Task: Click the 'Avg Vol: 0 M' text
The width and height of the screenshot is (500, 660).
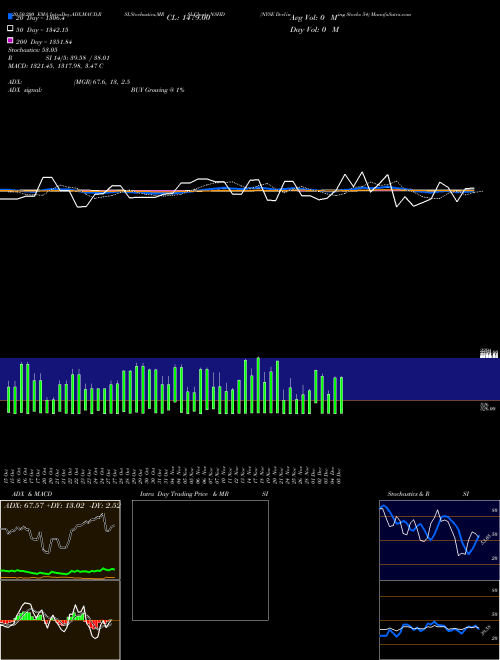Action: (314, 18)
